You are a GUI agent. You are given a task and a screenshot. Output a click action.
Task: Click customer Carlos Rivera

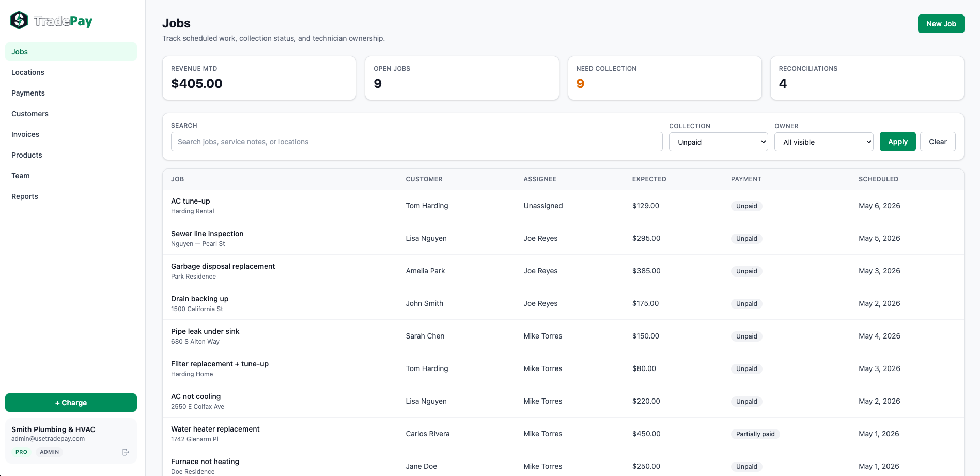tap(427, 434)
